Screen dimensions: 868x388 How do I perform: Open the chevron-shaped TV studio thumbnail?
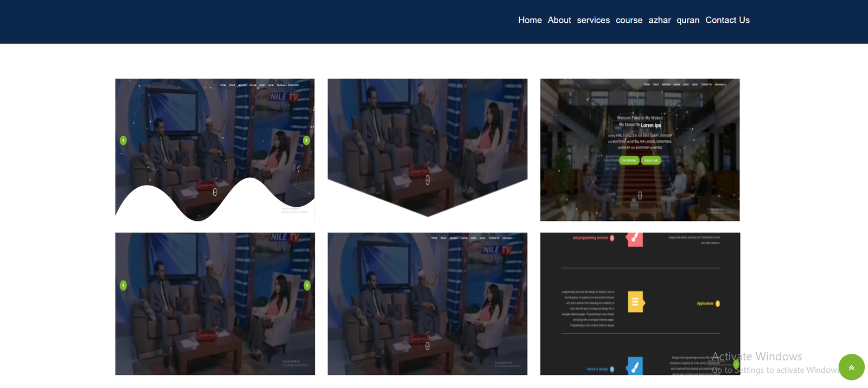pyautogui.click(x=427, y=136)
